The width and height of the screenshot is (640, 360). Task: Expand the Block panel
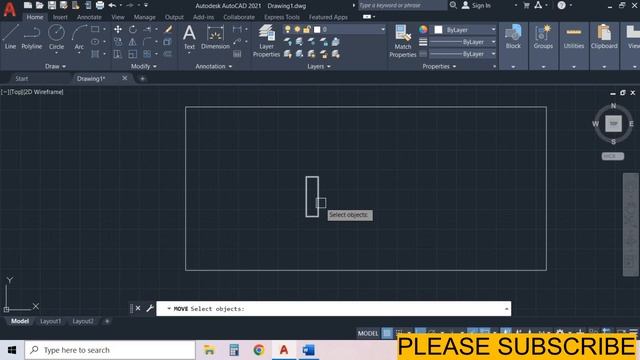[513, 67]
